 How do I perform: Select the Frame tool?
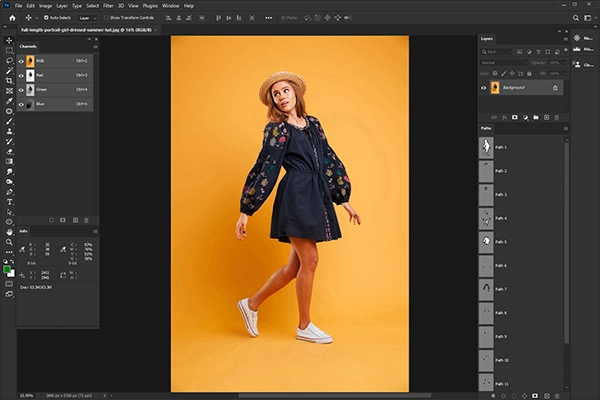coord(9,91)
